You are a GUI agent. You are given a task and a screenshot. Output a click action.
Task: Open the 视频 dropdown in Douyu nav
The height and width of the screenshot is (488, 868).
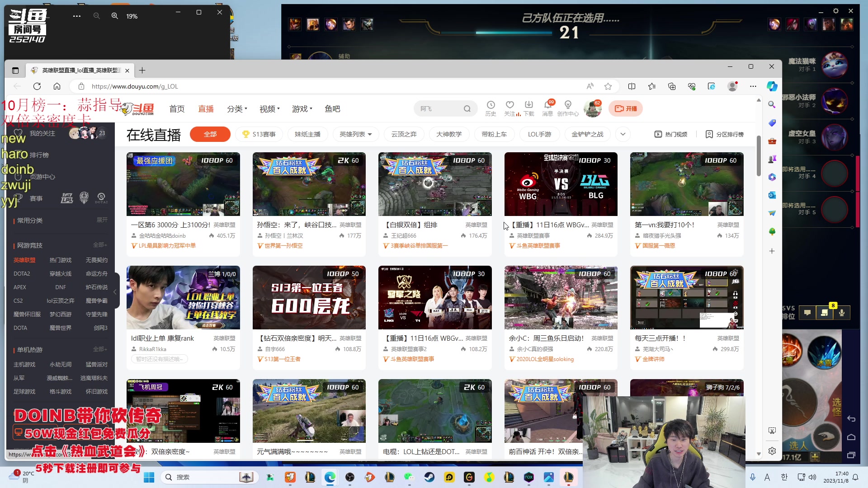tap(269, 109)
